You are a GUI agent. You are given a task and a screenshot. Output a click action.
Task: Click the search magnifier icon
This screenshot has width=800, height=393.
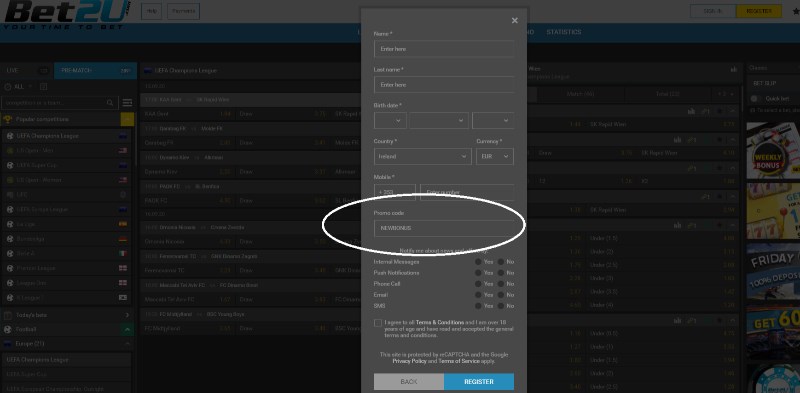(x=110, y=103)
